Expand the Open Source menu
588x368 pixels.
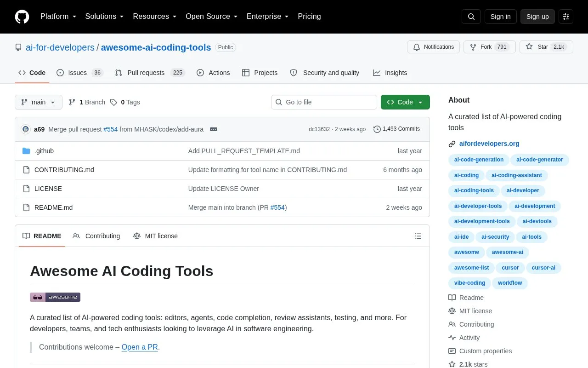click(212, 17)
